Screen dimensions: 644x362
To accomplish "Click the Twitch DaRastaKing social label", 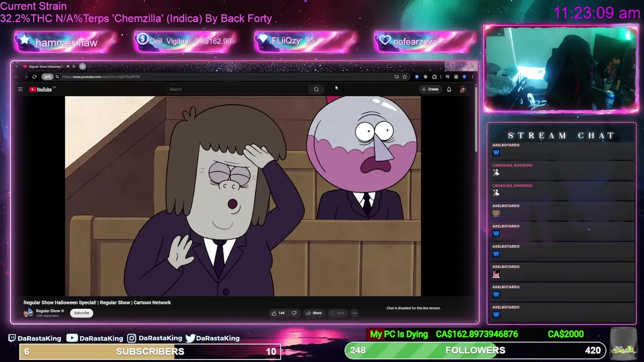I will (35, 338).
